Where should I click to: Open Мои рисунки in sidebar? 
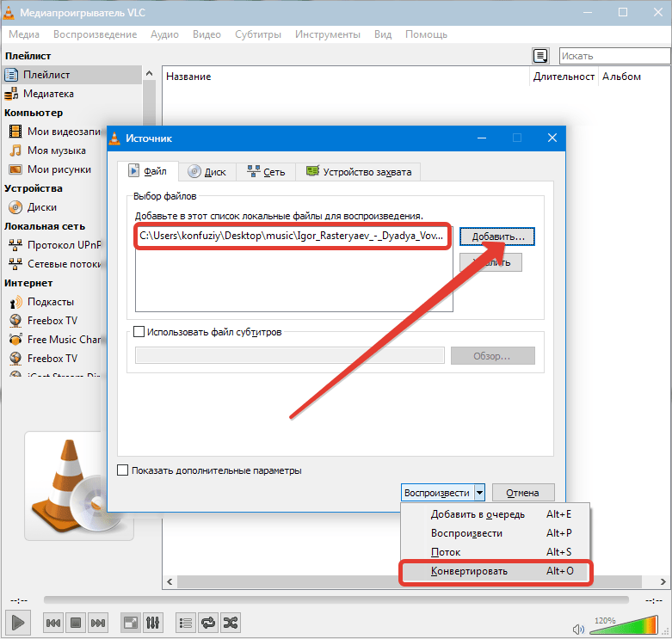(55, 169)
